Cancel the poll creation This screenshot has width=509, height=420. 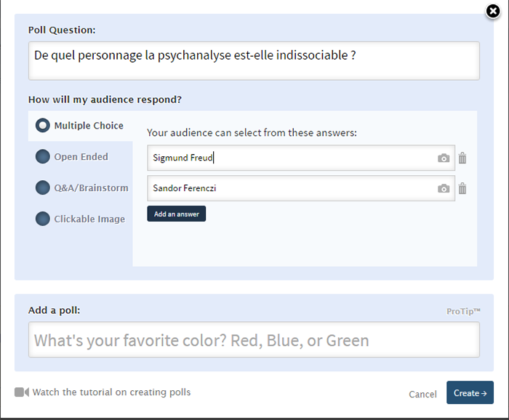coord(422,394)
